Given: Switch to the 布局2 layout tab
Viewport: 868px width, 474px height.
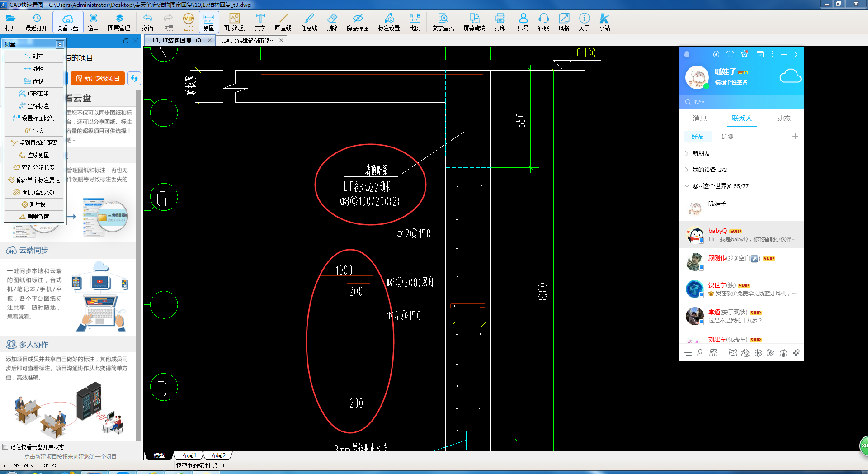Looking at the screenshot, I should point(218,455).
